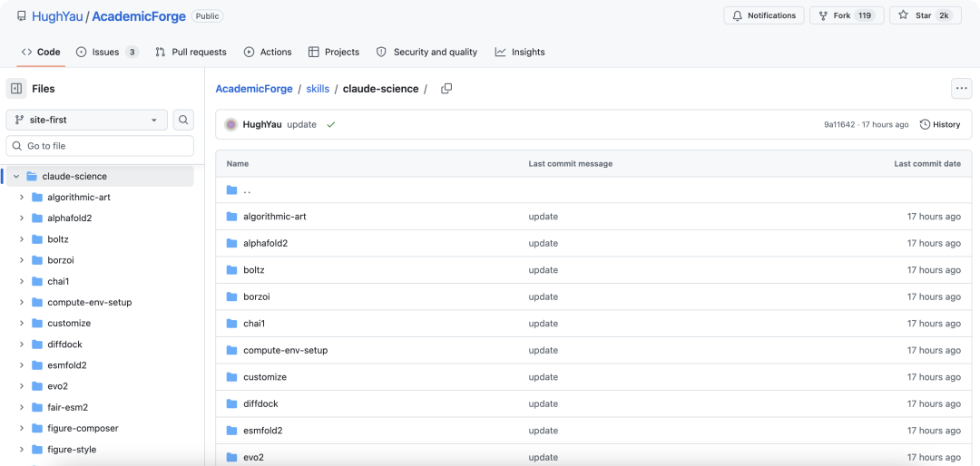Click '17 hours ago' in the boltz row

pyautogui.click(x=934, y=270)
